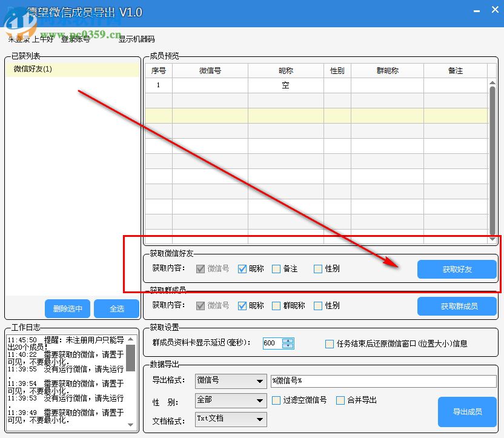Check the 过滤空微信号 option
The image size is (504, 438).
click(x=277, y=400)
